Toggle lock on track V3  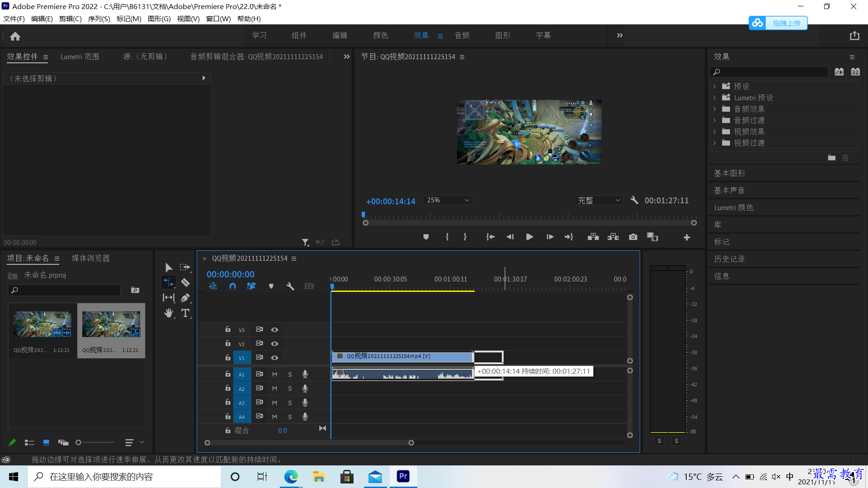tap(228, 330)
